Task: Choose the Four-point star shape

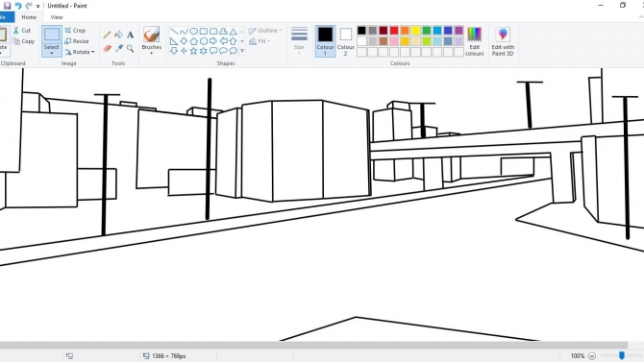Action: point(184,51)
